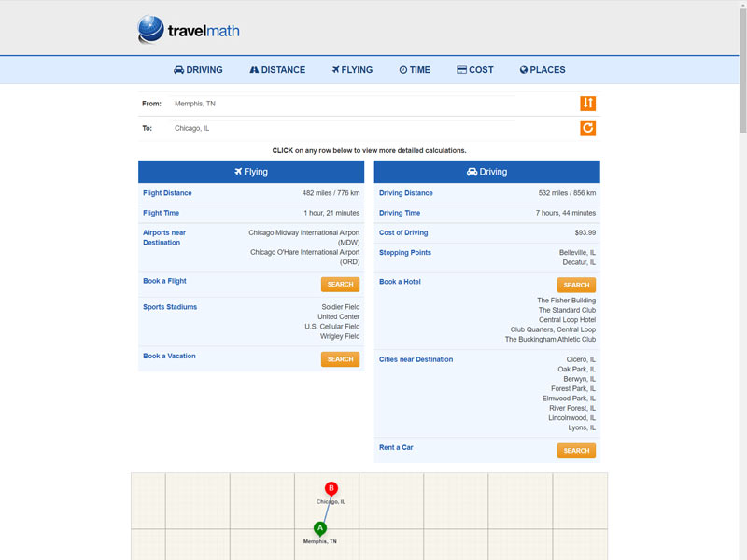Click the 532 miles / 856 km value
Viewport: 747px width, 560px height.
tap(567, 193)
